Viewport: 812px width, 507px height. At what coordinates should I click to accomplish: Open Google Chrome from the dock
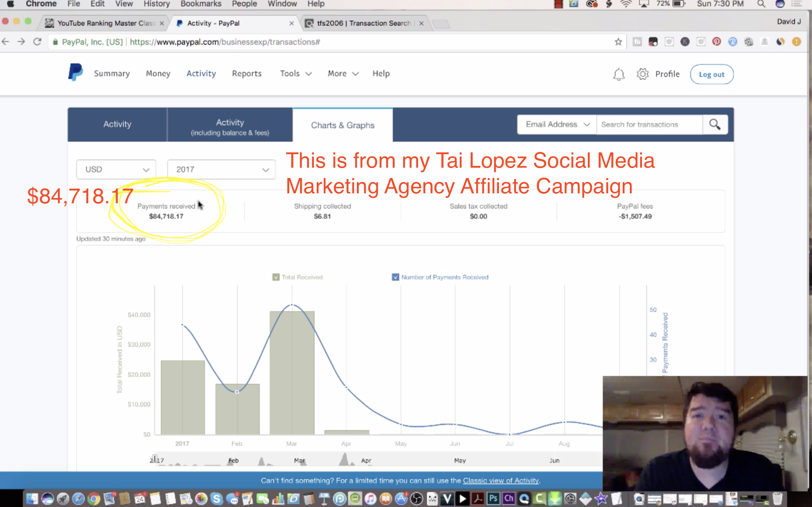[x=94, y=499]
